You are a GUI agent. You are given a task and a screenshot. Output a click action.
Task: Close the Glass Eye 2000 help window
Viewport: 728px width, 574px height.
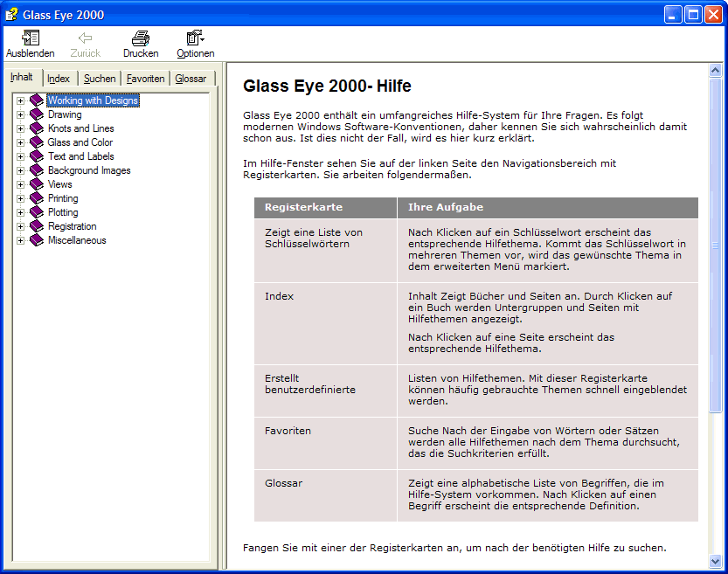713,15
